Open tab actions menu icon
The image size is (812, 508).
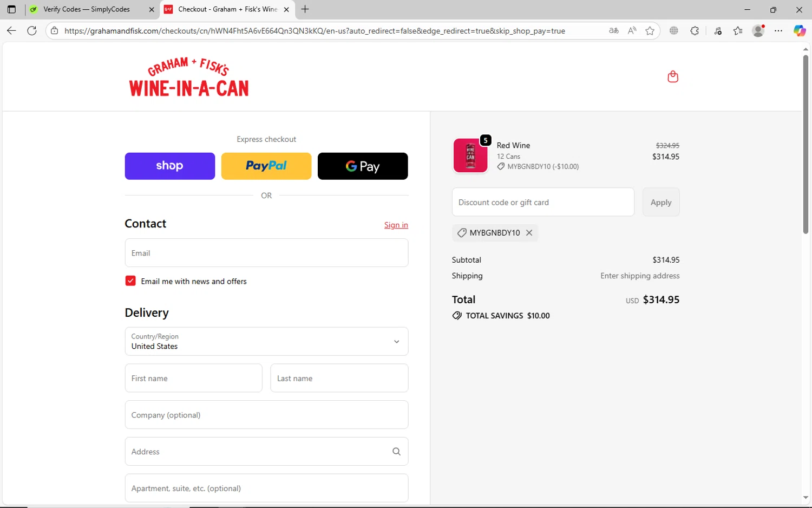(x=11, y=9)
